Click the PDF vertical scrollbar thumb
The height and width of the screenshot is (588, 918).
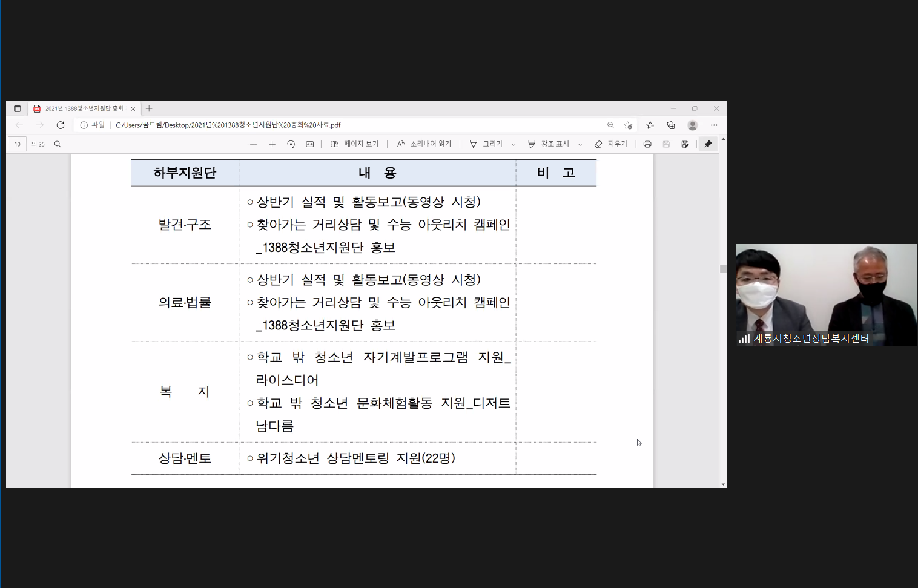(x=723, y=269)
